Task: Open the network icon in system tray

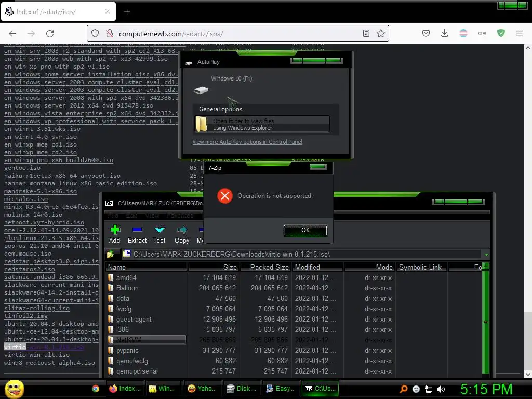Action: pos(429,389)
